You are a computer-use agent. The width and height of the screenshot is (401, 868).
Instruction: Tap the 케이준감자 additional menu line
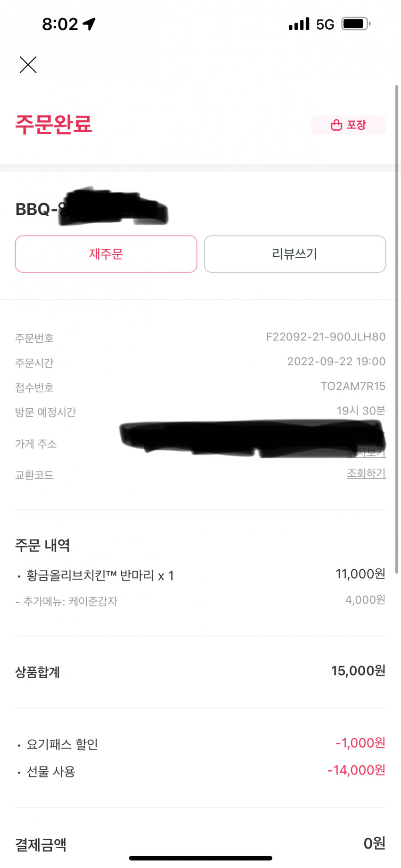click(x=67, y=601)
